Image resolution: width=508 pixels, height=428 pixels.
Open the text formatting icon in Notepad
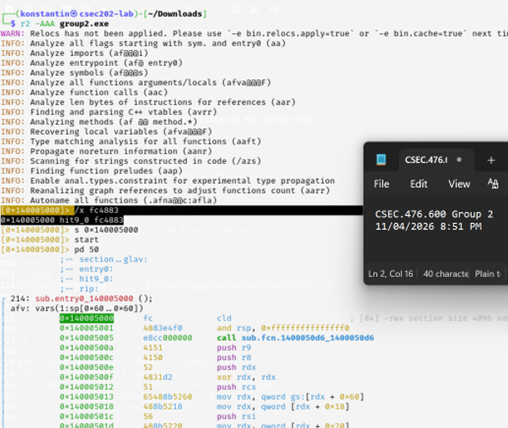pos(493,183)
